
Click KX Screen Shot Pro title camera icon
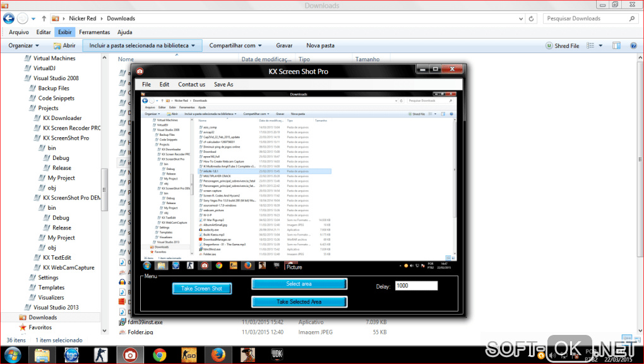(x=140, y=71)
